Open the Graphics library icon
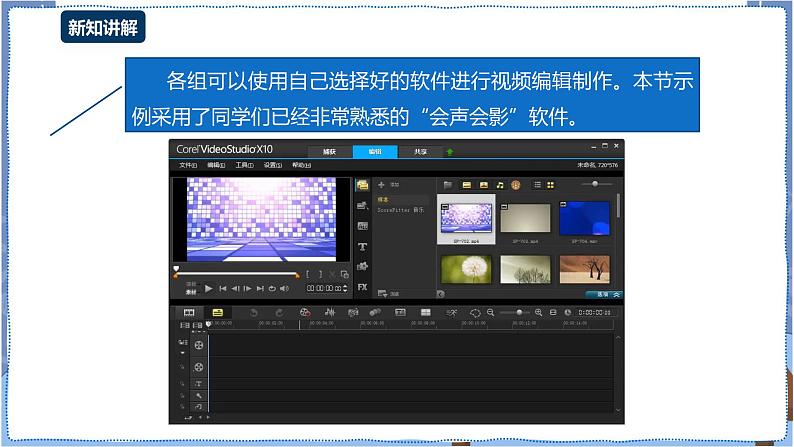The width and height of the screenshot is (794, 447). pyautogui.click(x=362, y=267)
